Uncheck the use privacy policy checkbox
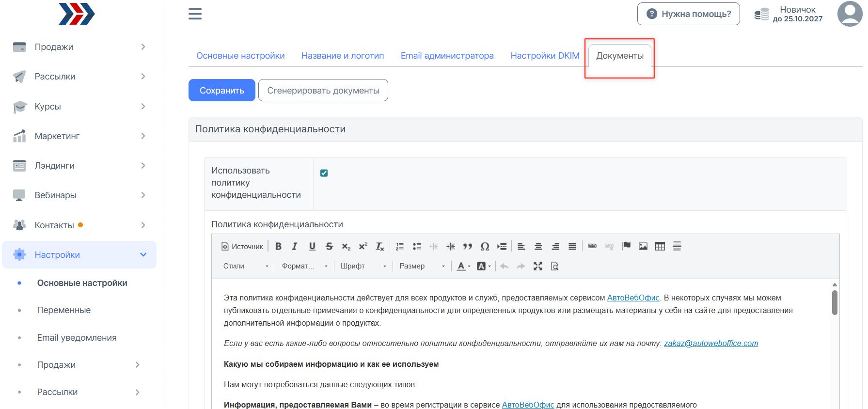 tap(324, 173)
